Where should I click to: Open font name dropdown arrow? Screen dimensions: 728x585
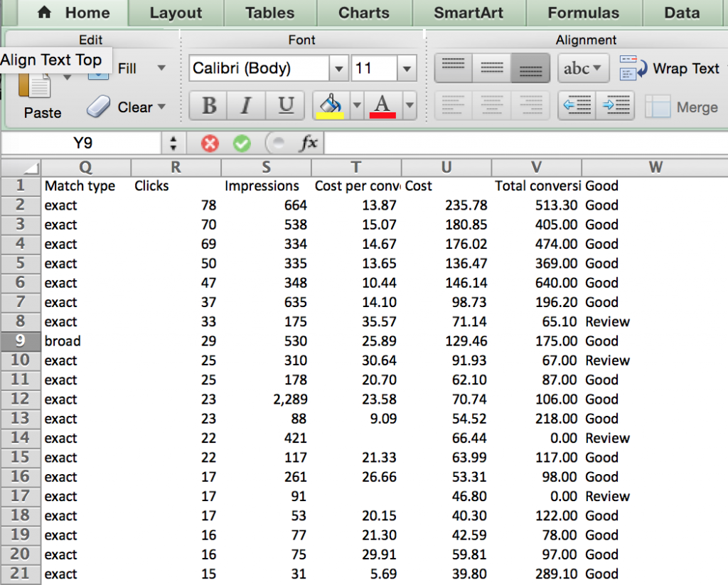click(x=339, y=69)
